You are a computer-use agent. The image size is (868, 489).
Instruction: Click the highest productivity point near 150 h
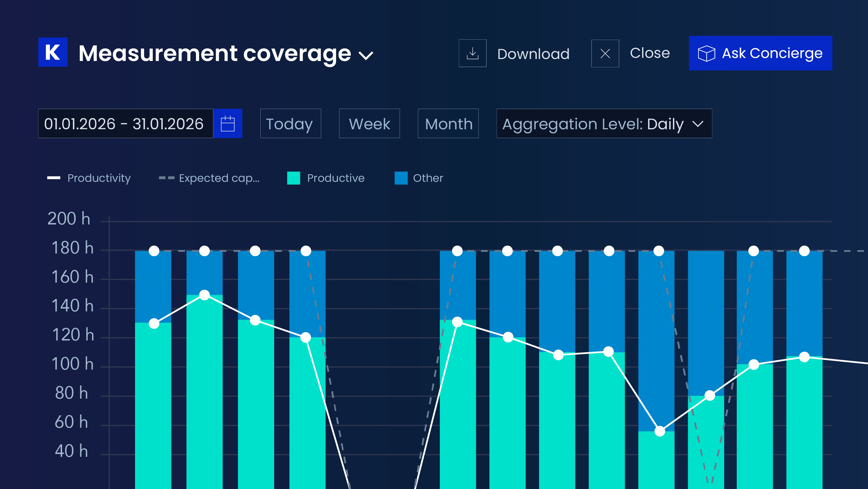pos(204,295)
